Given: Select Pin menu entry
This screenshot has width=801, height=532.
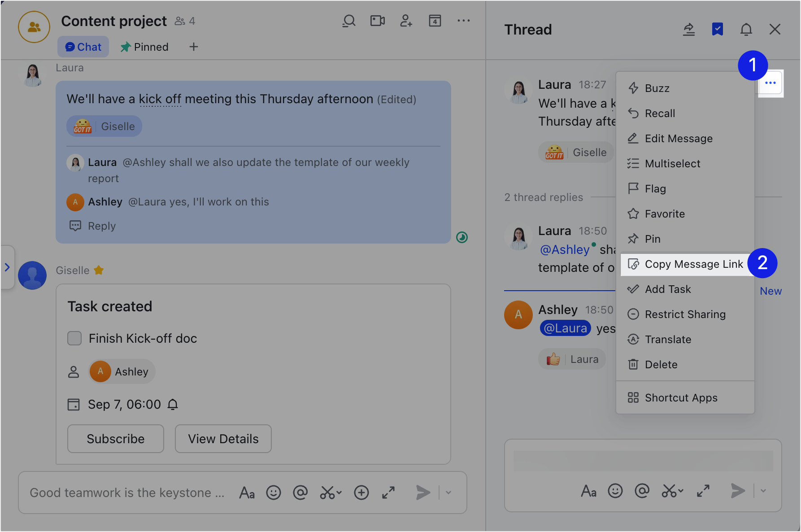Looking at the screenshot, I should [x=685, y=239].
